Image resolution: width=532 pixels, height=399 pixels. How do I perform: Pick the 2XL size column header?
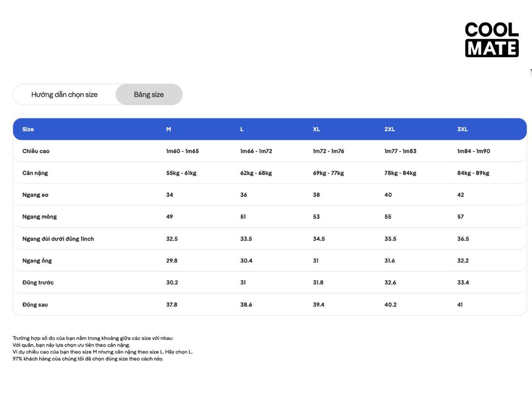point(390,129)
